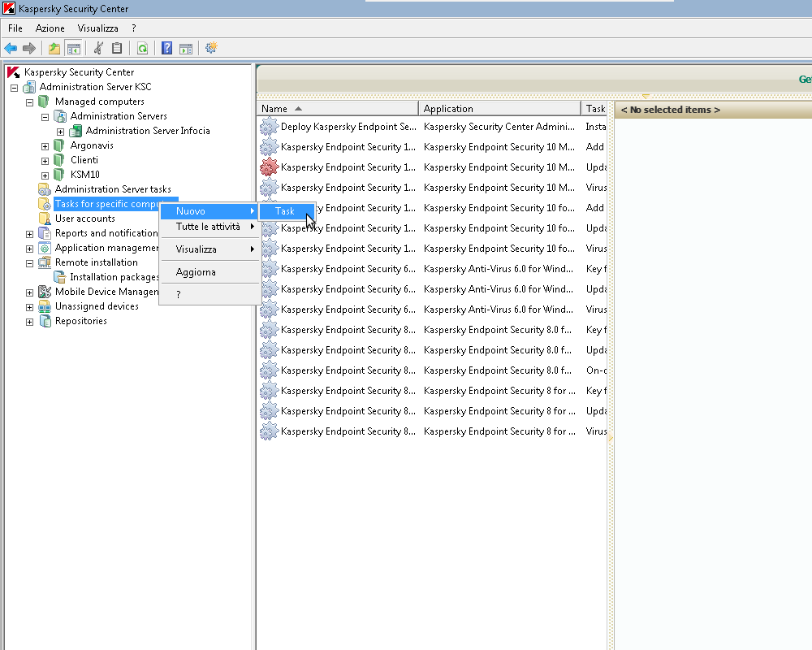Image resolution: width=812 pixels, height=650 pixels.
Task: Open Tutte le attività submenu
Action: click(209, 227)
